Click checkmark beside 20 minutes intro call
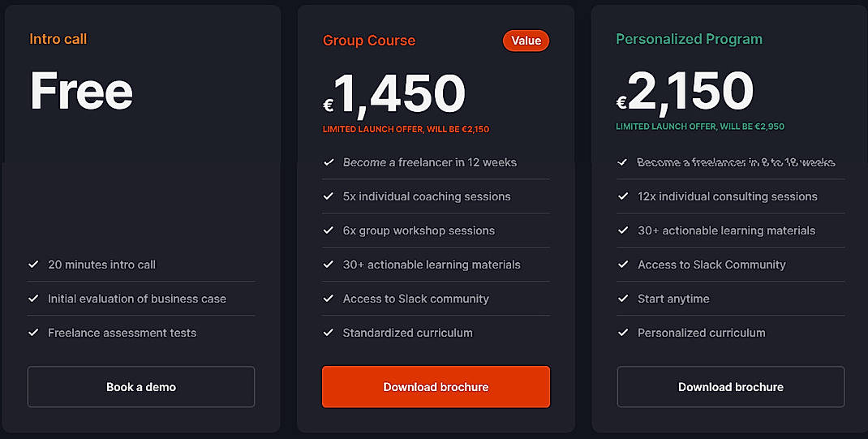This screenshot has height=439, width=868. tap(33, 265)
